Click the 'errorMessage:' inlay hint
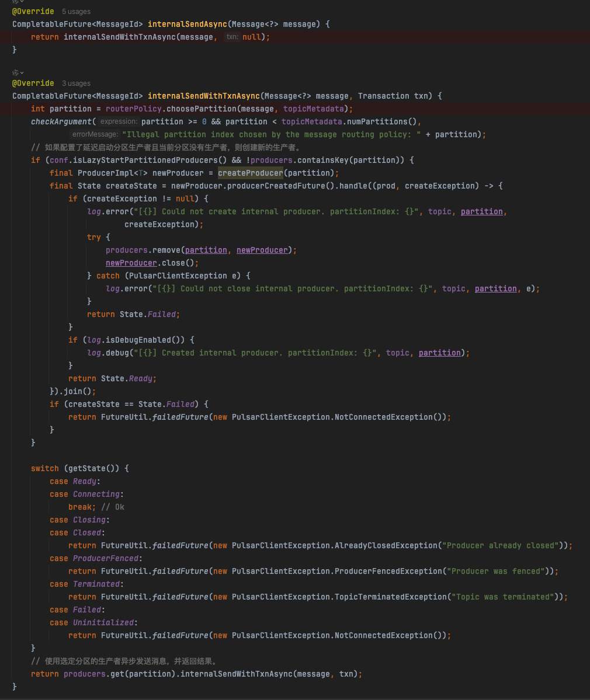 click(95, 134)
